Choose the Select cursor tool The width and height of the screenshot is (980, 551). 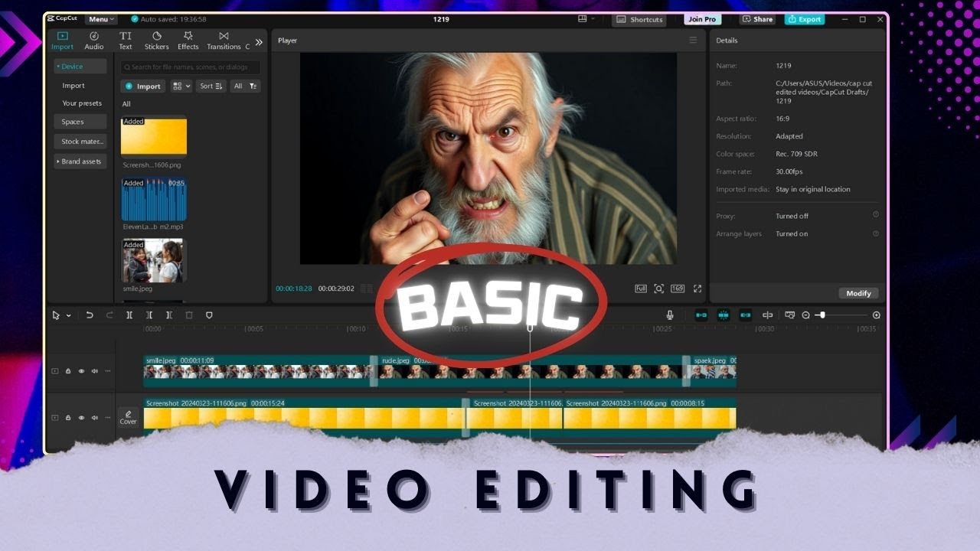tap(56, 315)
